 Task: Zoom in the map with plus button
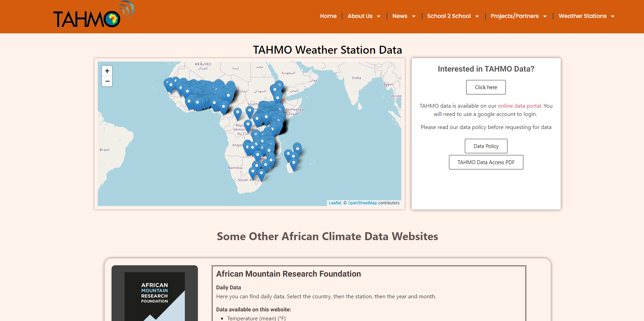[107, 71]
